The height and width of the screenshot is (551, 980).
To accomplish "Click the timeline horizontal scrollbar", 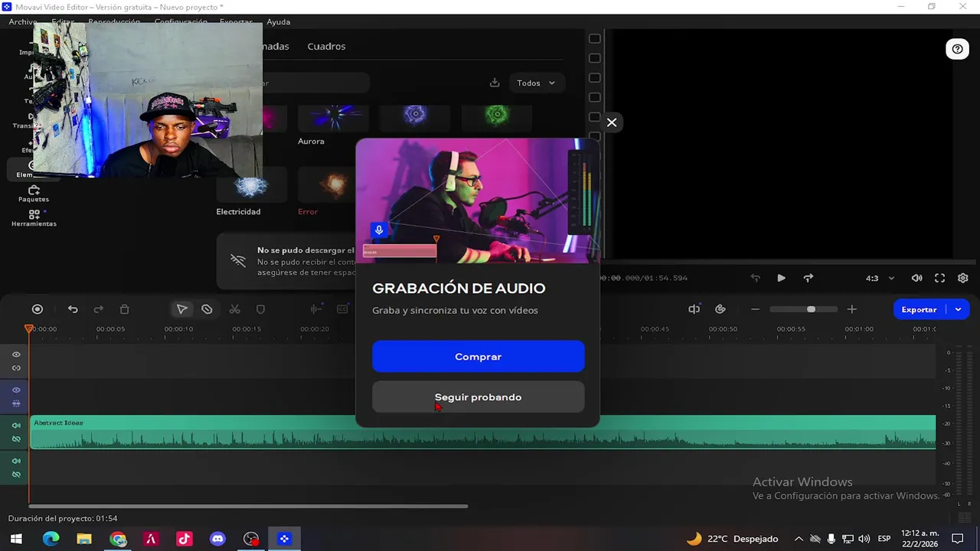I will pyautogui.click(x=248, y=506).
